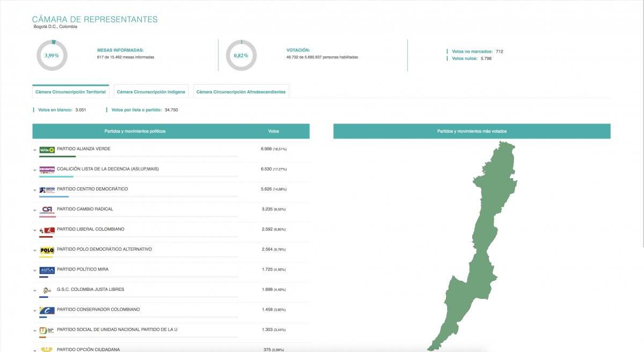The width and height of the screenshot is (644, 352).
Task: Click the 'Partidos y movimientos políticos' column header
Action: (x=135, y=131)
